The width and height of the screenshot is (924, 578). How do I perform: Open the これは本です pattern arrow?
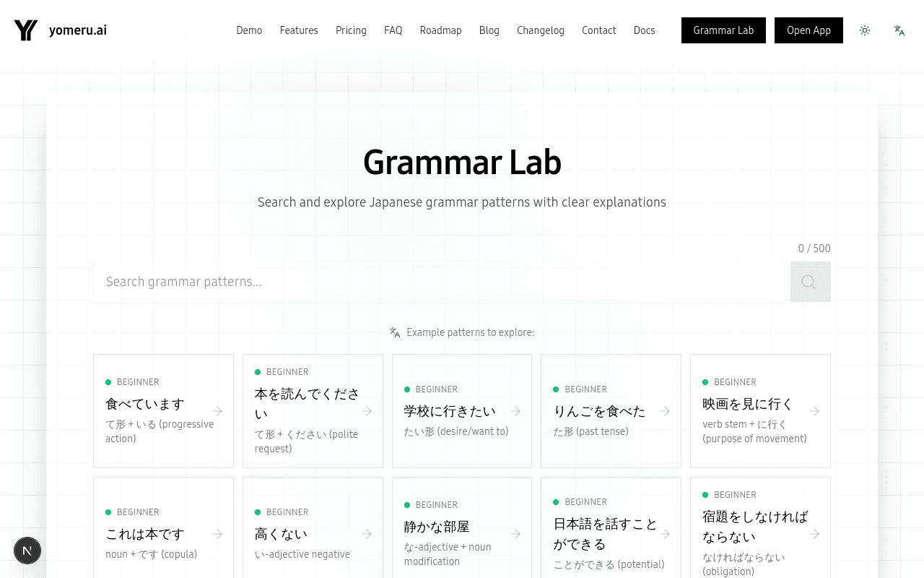pos(217,533)
